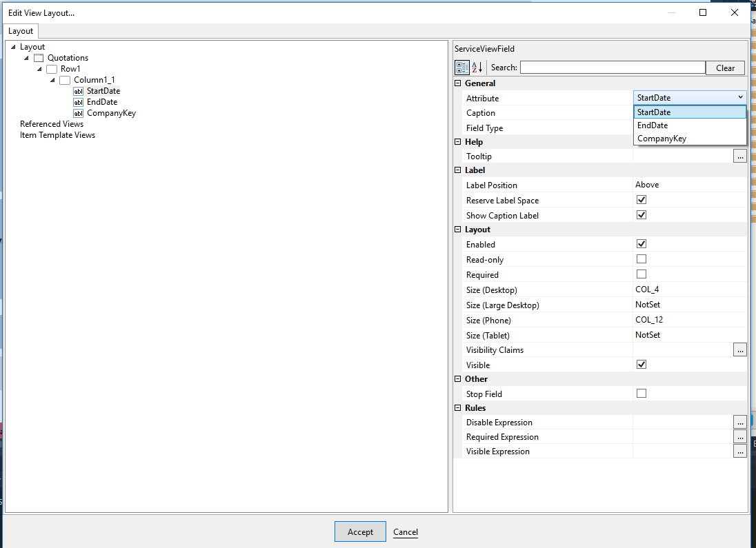Choose StartDate in the Attribute dropdown list

pyautogui.click(x=690, y=112)
